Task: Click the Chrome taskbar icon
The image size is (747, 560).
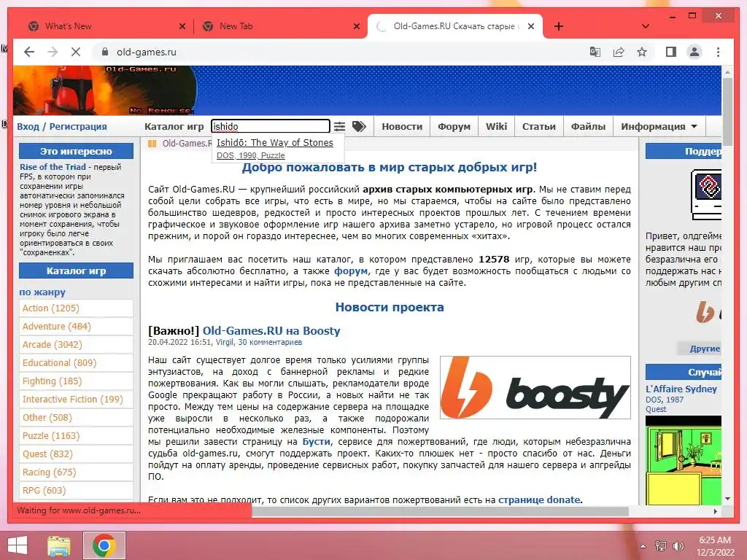Action: (104, 545)
